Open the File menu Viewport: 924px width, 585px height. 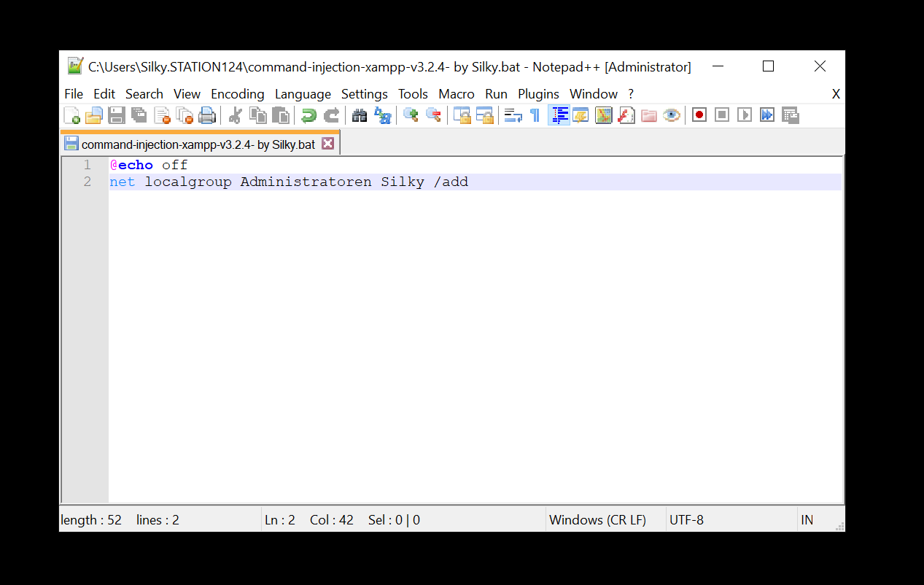click(74, 94)
